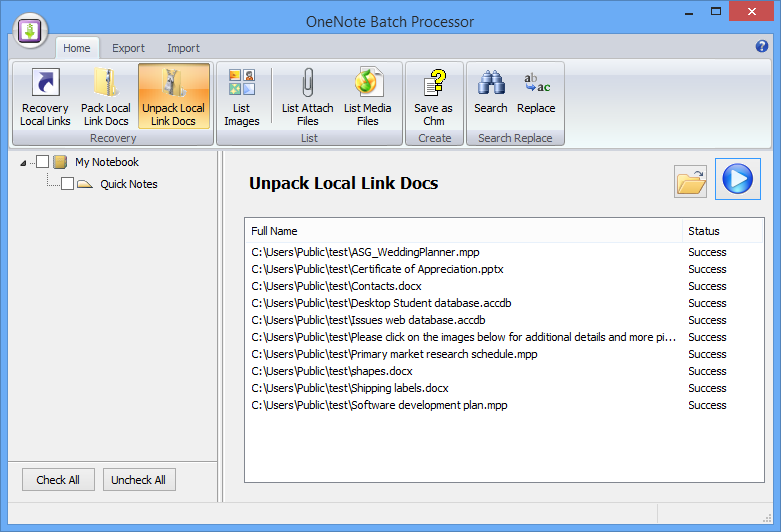Viewport: 781px width, 532px height.
Task: Collapse the My Notebook tree node
Action: (x=23, y=163)
